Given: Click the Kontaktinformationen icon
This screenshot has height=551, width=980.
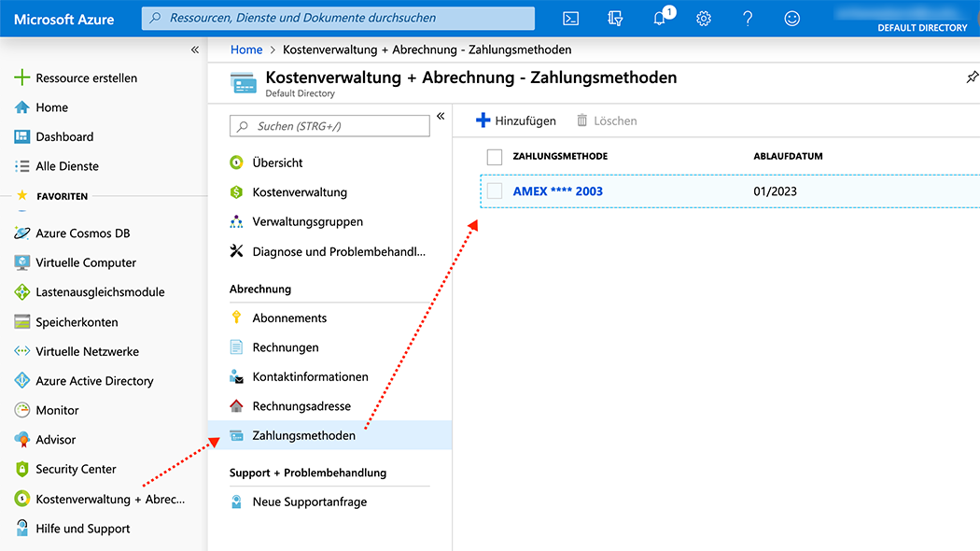Looking at the screenshot, I should (236, 376).
